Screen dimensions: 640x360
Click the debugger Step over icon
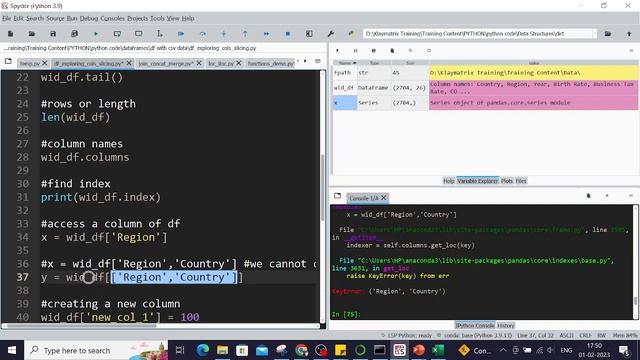point(202,34)
